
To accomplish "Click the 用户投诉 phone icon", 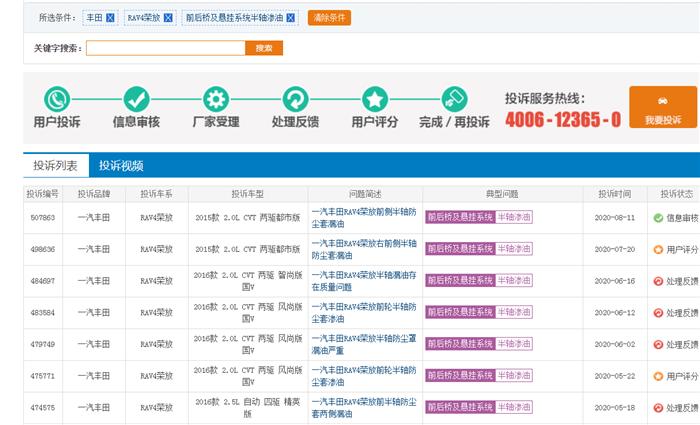I will coord(57,99).
